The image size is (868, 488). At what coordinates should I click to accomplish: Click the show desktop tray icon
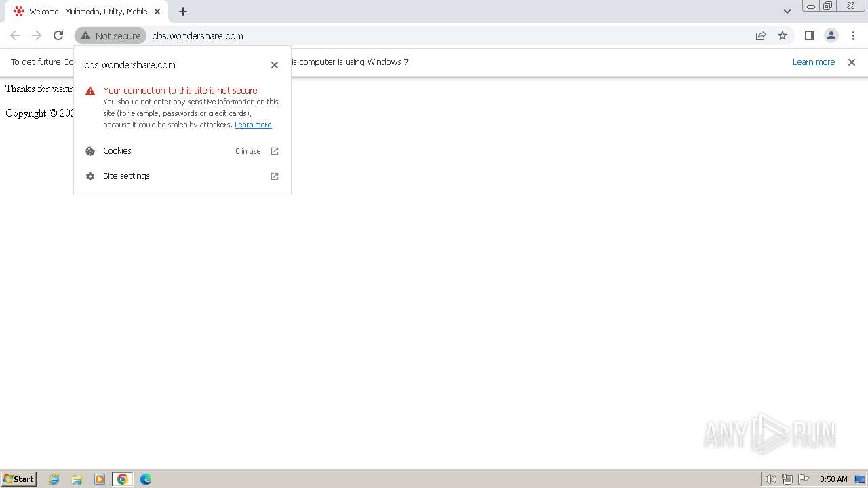coord(860,479)
